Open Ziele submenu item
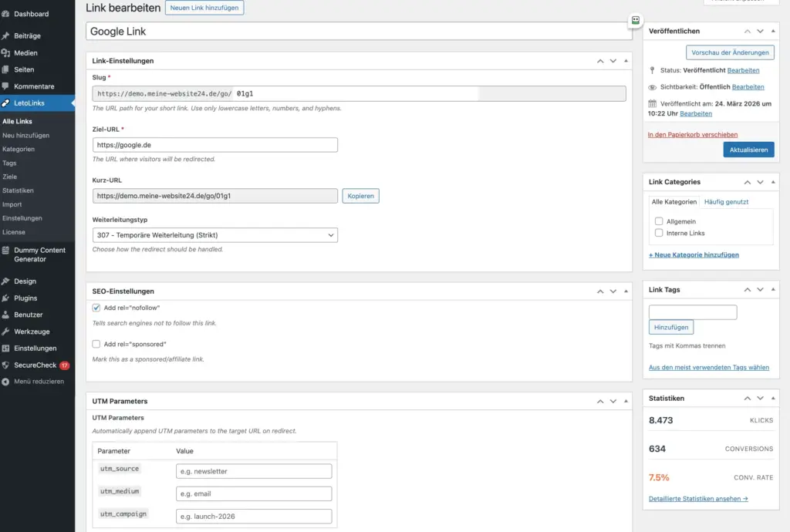Screen dimensions: 790x532 tap(9, 177)
